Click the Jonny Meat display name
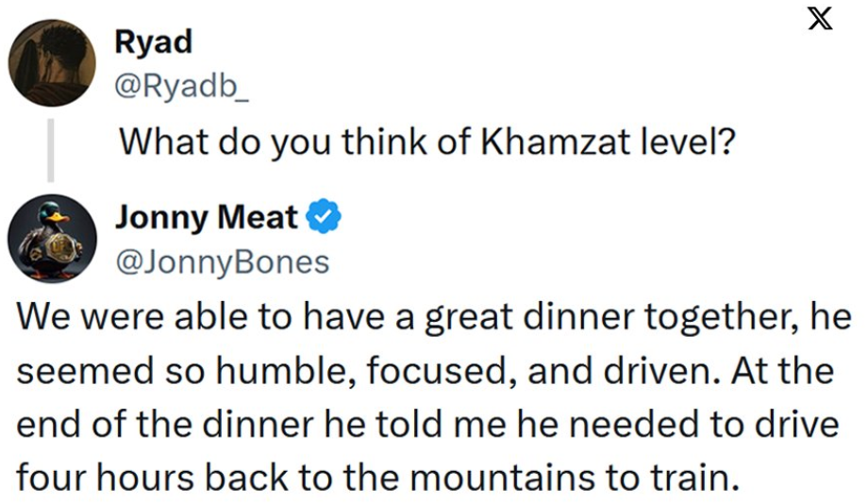The height and width of the screenshot is (504, 868). pyautogui.click(x=207, y=217)
